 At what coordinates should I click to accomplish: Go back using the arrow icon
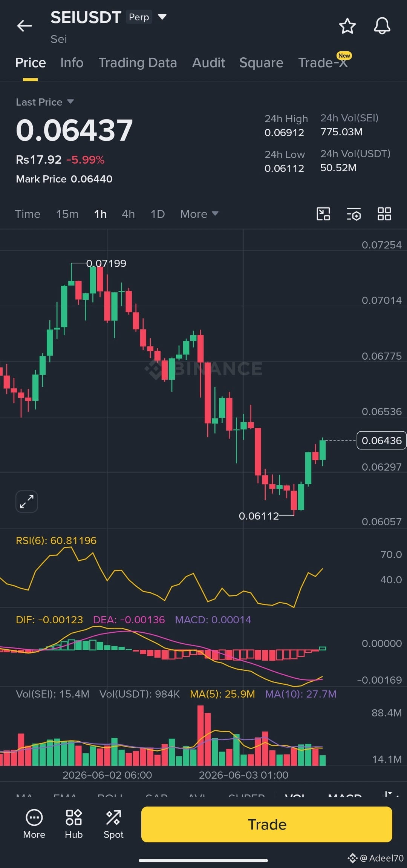24,26
